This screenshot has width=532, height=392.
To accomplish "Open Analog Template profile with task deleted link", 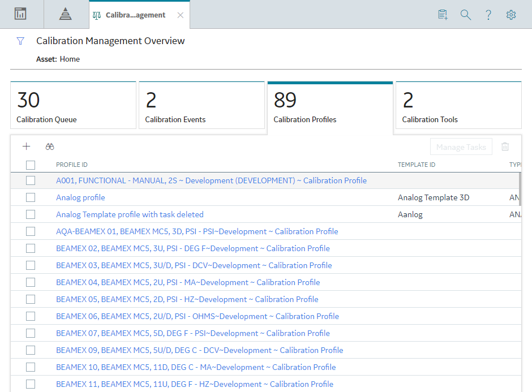I will (x=130, y=214).
